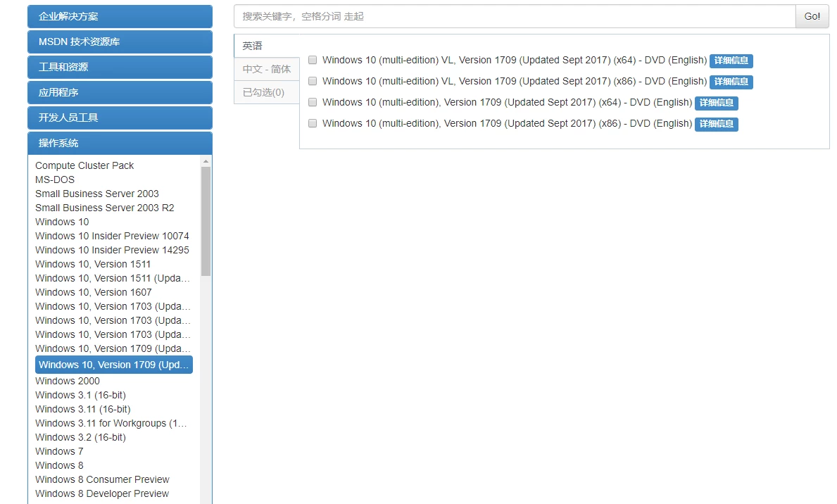The width and height of the screenshot is (837, 504).
Task: Check Windows 10 VL 1709 x64 English checkbox
Action: pos(313,61)
